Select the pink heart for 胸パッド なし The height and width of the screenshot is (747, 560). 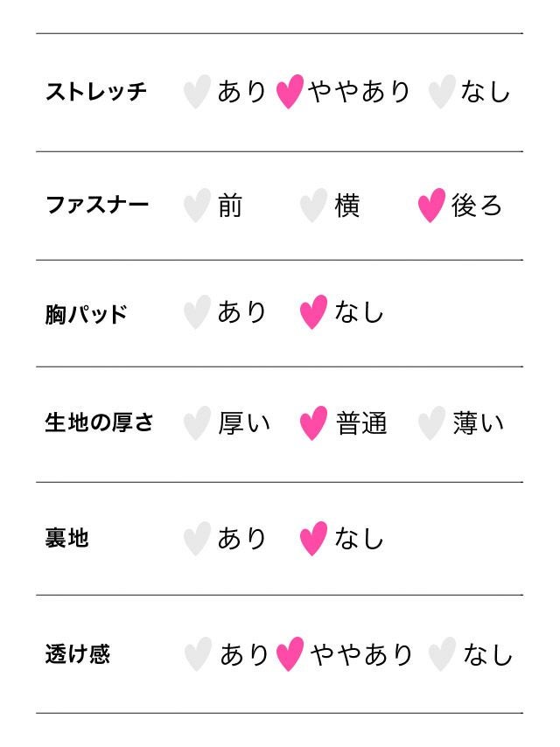(313, 312)
